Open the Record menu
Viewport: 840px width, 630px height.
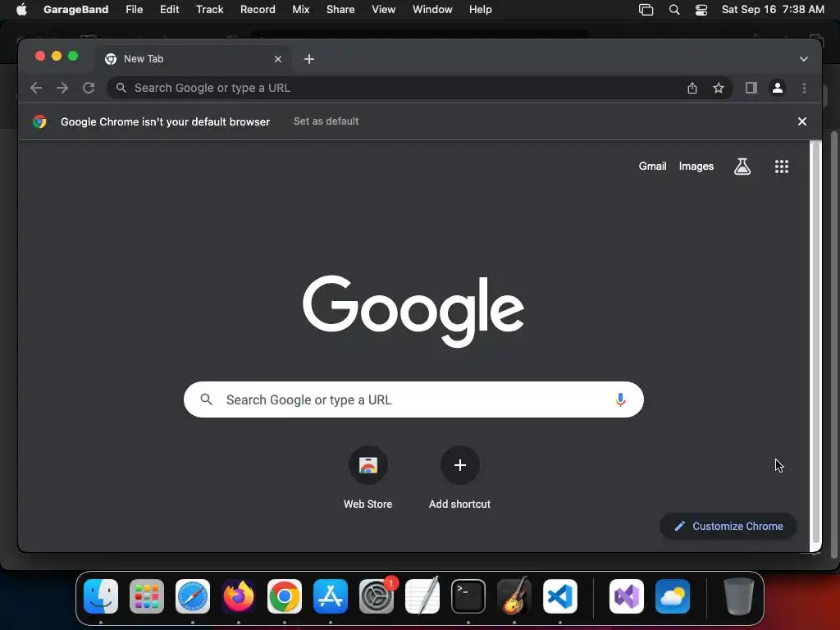click(x=258, y=9)
